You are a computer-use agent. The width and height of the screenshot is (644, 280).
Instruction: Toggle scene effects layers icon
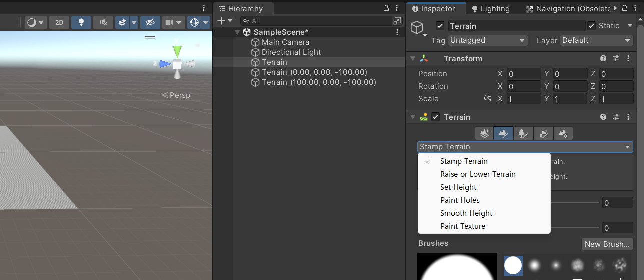click(x=122, y=23)
